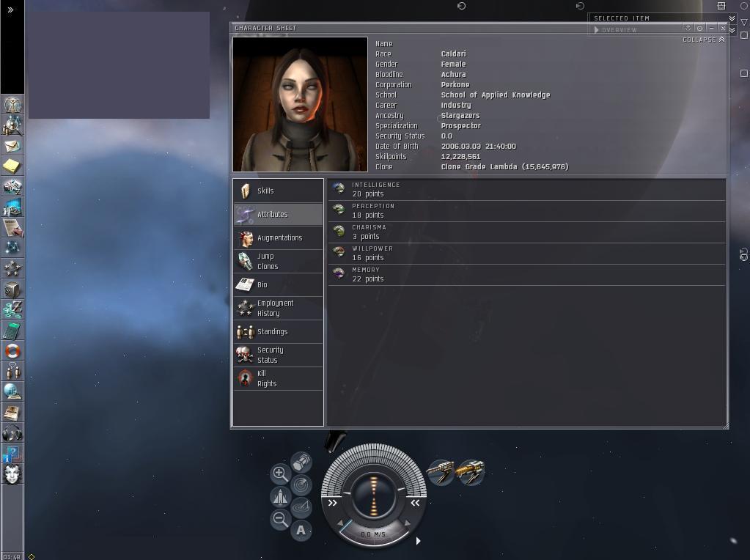The height and width of the screenshot is (560, 750).
Task: Open the Security Status tab
Action: 278,355
